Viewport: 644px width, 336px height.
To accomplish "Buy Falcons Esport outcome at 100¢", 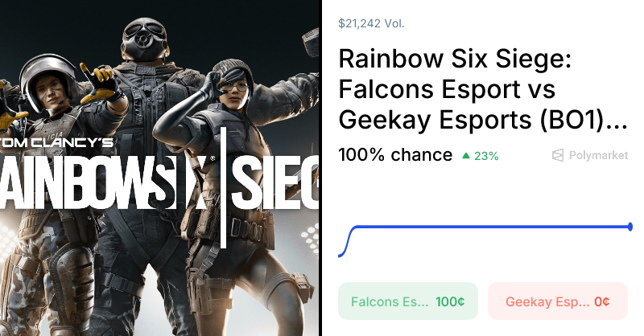I will coord(408,301).
